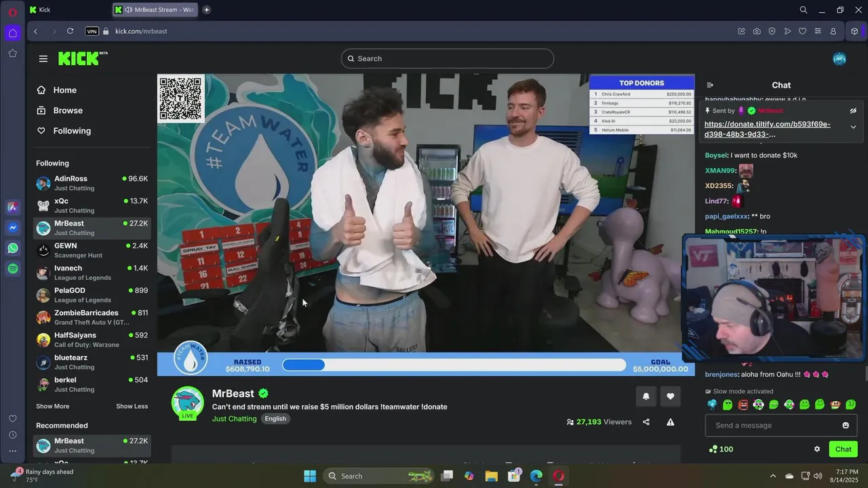Image resolution: width=868 pixels, height=488 pixels.
Task: Insert the angry red face emote
Action: pyautogui.click(x=743, y=405)
